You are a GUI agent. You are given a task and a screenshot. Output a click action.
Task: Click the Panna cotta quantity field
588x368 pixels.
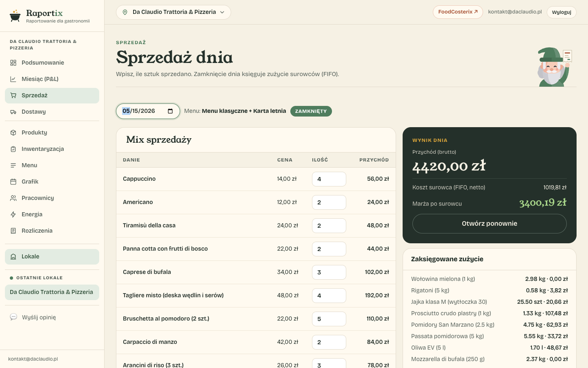point(329,249)
